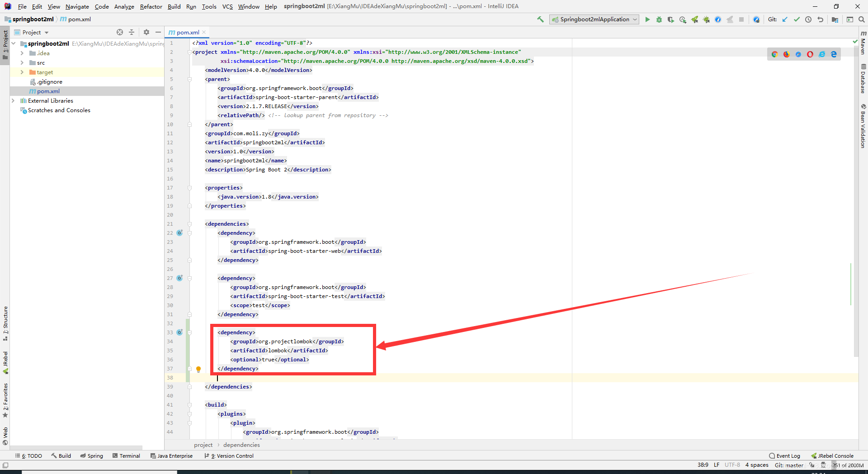The height and width of the screenshot is (474, 868).
Task: Show Git history clock icon
Action: click(x=808, y=19)
